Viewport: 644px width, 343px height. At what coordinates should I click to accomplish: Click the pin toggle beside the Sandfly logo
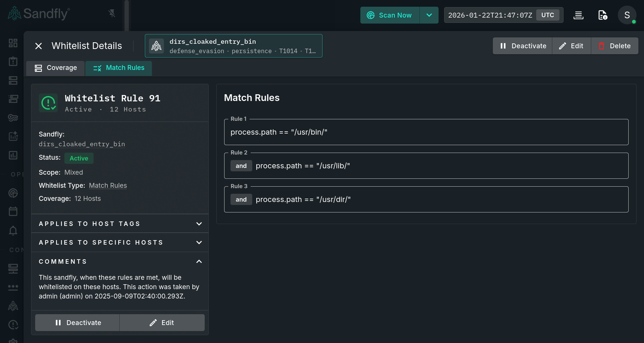(112, 13)
